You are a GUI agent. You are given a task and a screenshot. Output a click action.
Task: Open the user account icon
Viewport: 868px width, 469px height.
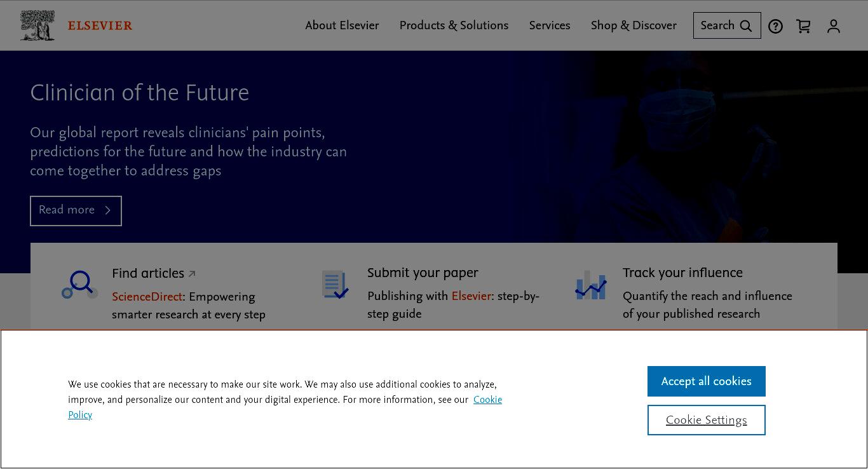pos(834,26)
